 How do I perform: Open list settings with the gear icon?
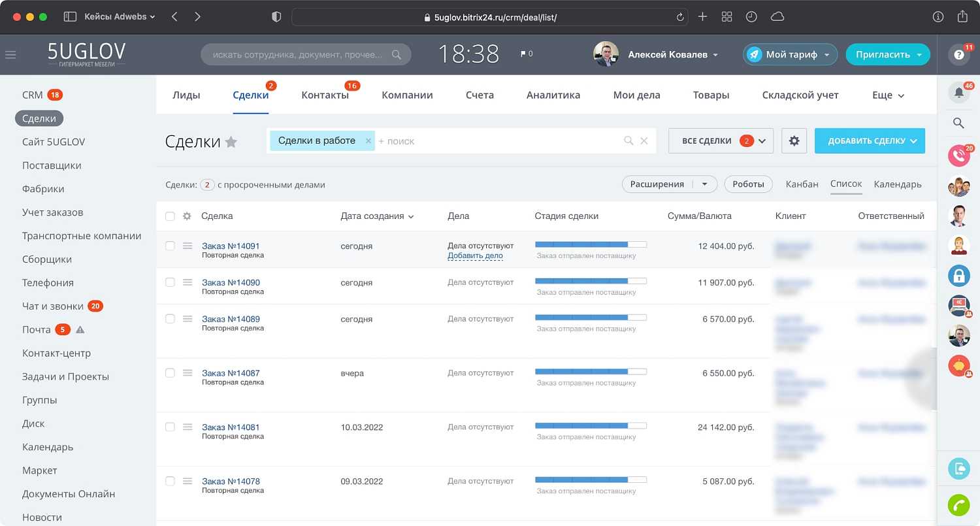[x=794, y=140]
